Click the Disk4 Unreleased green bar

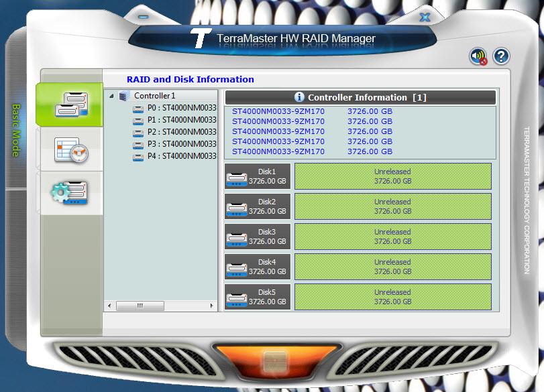coord(392,267)
